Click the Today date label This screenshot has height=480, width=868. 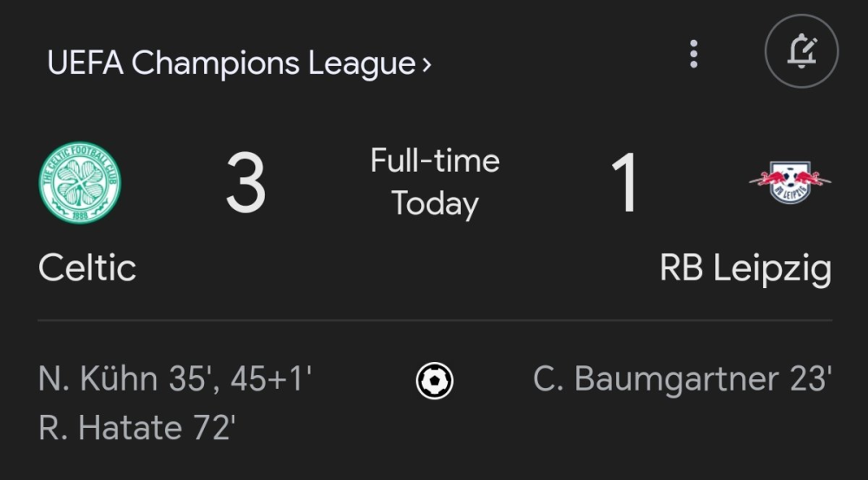[x=435, y=204]
